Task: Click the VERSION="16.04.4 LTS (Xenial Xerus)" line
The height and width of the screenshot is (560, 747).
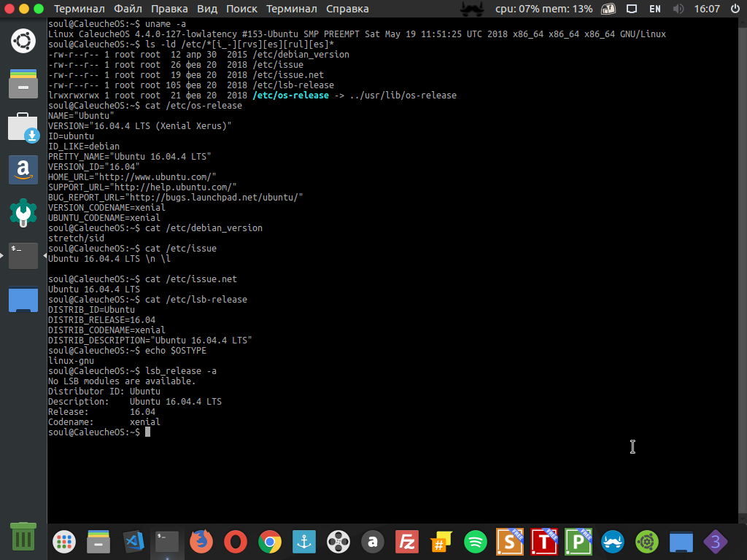Action: 139,125
